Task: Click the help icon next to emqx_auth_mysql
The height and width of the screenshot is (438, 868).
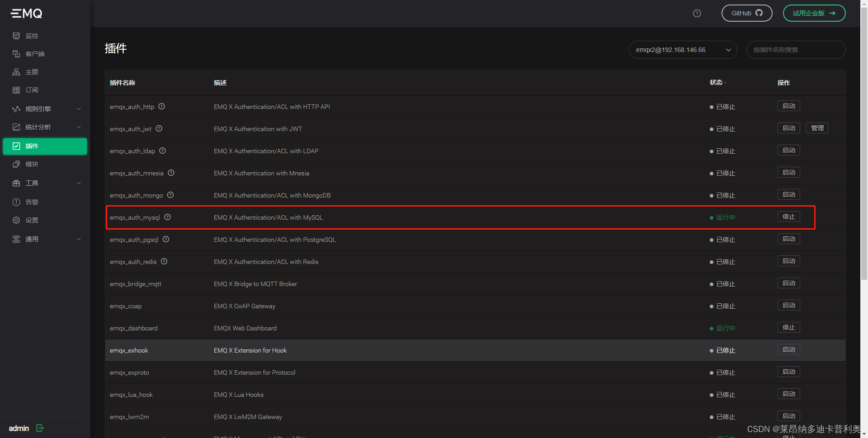Action: click(167, 217)
